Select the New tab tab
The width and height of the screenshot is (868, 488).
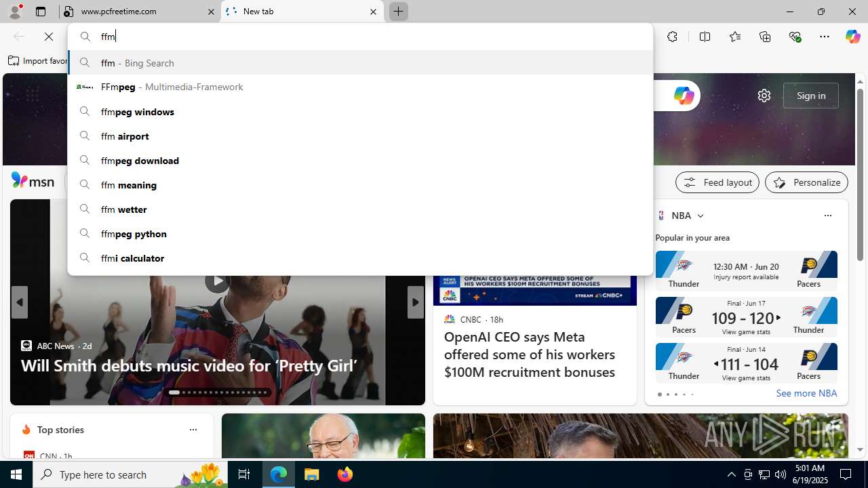click(x=302, y=12)
